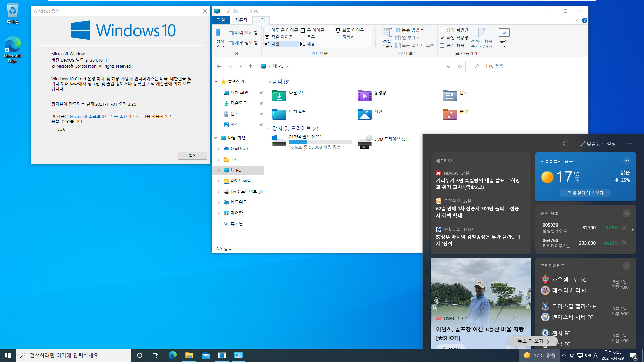The width and height of the screenshot is (644, 362).
Task: Open the Mail app on the taskbar
Action: (x=205, y=355)
